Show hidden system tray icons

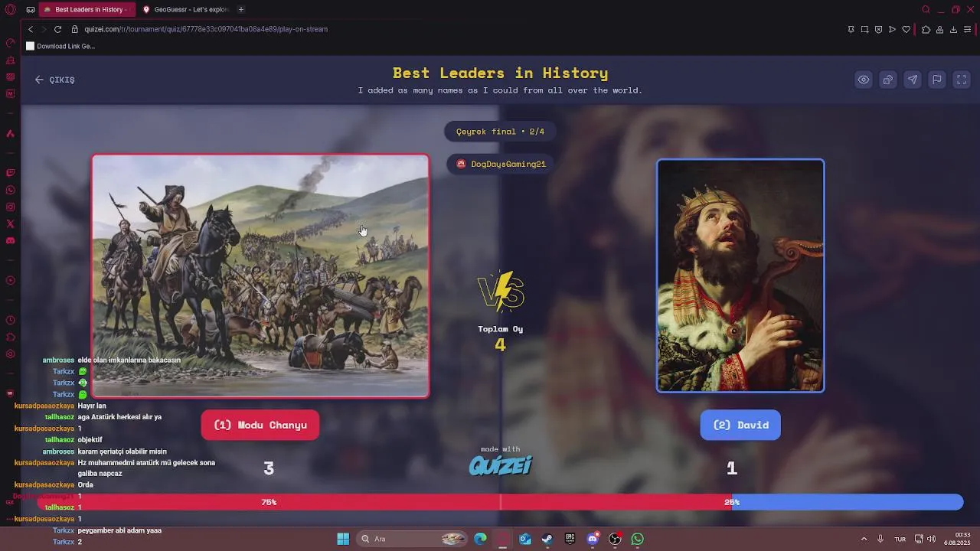[864, 539]
